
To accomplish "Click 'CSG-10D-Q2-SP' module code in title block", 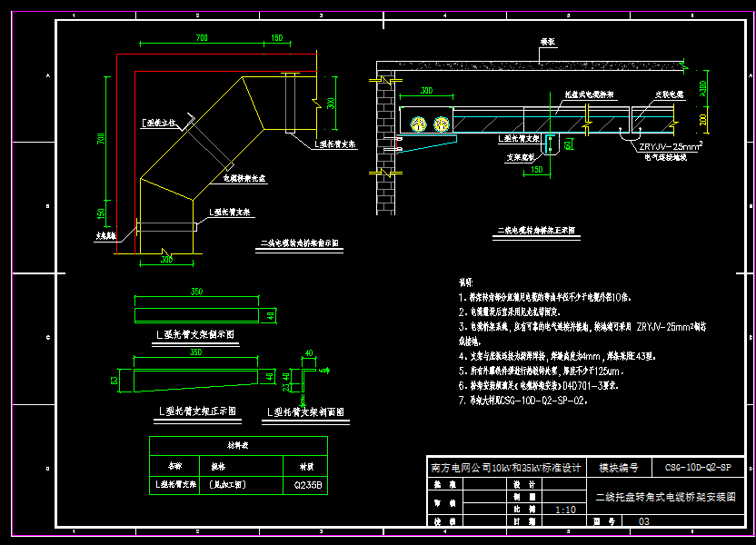I will click(698, 468).
